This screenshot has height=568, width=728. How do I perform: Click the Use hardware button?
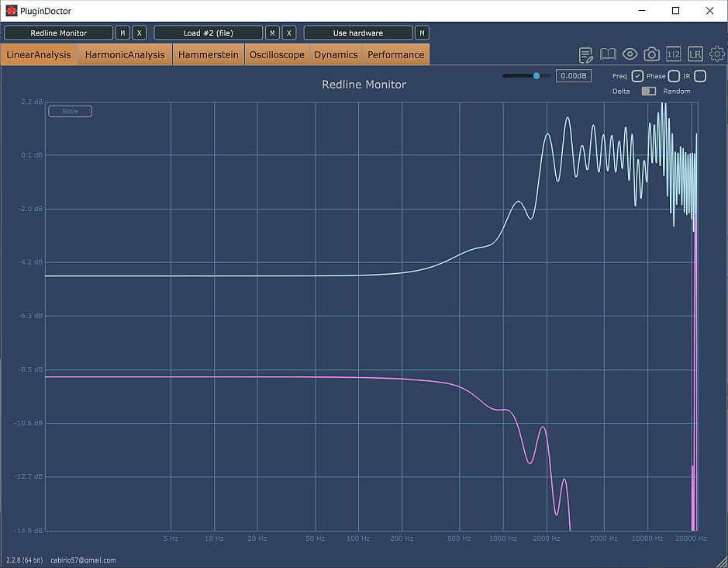coord(358,33)
